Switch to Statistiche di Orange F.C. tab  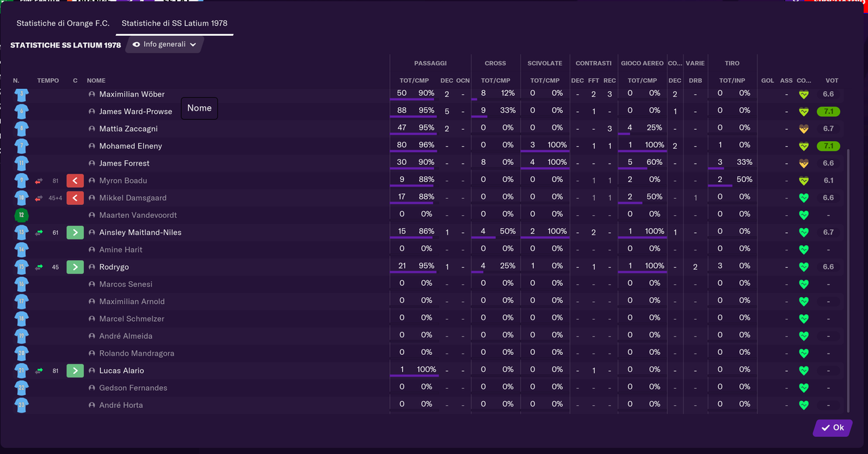point(63,23)
